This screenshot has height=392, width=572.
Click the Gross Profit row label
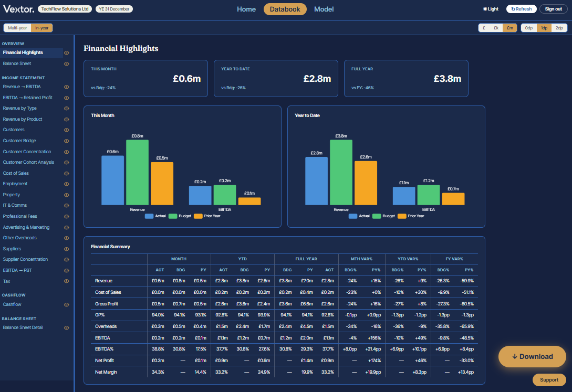(x=107, y=303)
